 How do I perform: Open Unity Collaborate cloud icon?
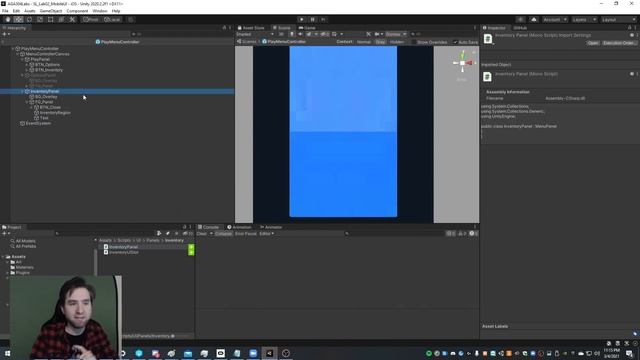[x=534, y=19]
